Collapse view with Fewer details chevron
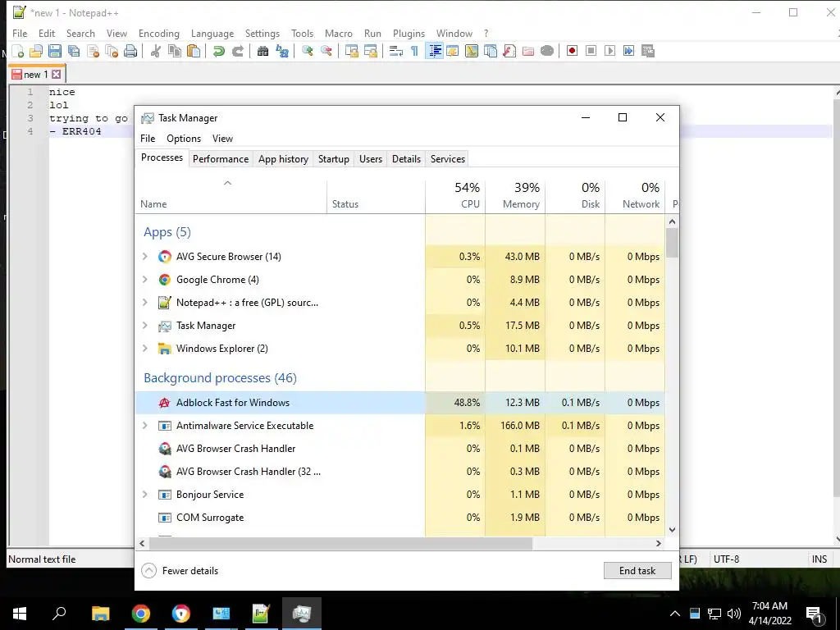840x630 pixels. coord(149,571)
